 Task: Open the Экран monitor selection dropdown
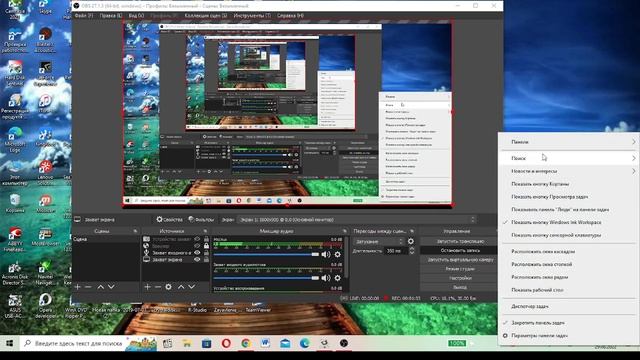click(357, 219)
